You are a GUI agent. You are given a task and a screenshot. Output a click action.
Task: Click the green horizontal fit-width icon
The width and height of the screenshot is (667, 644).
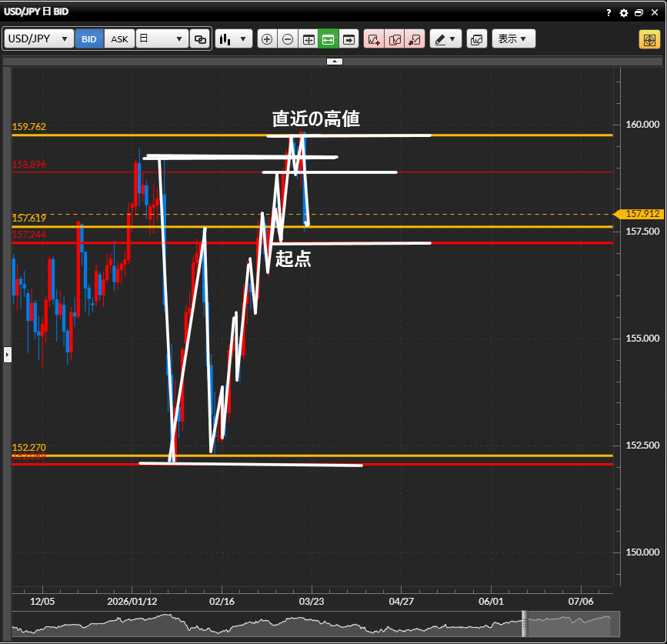tap(328, 39)
